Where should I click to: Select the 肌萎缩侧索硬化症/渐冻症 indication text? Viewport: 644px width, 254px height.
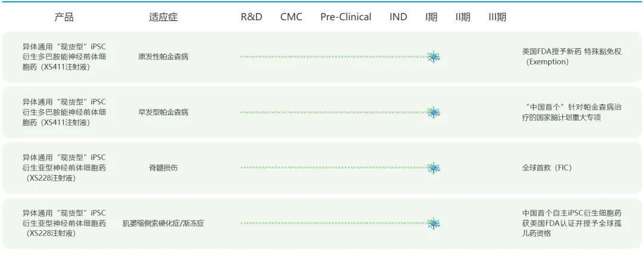(163, 223)
